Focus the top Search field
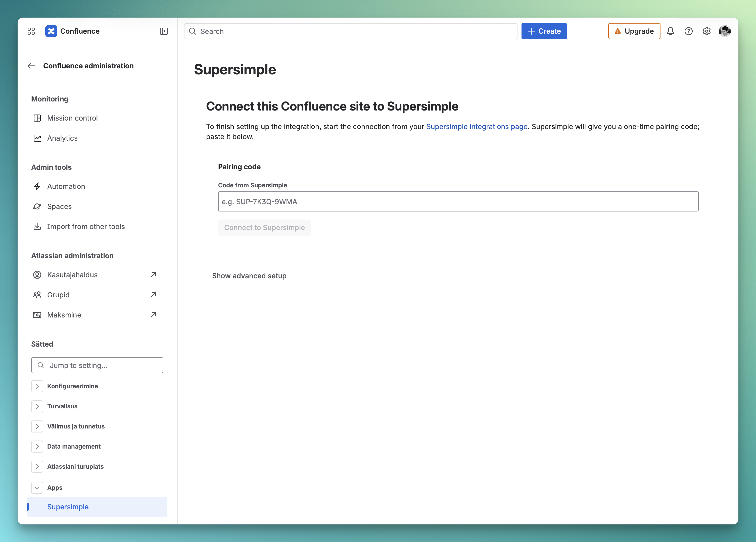756x542 pixels. coord(350,31)
